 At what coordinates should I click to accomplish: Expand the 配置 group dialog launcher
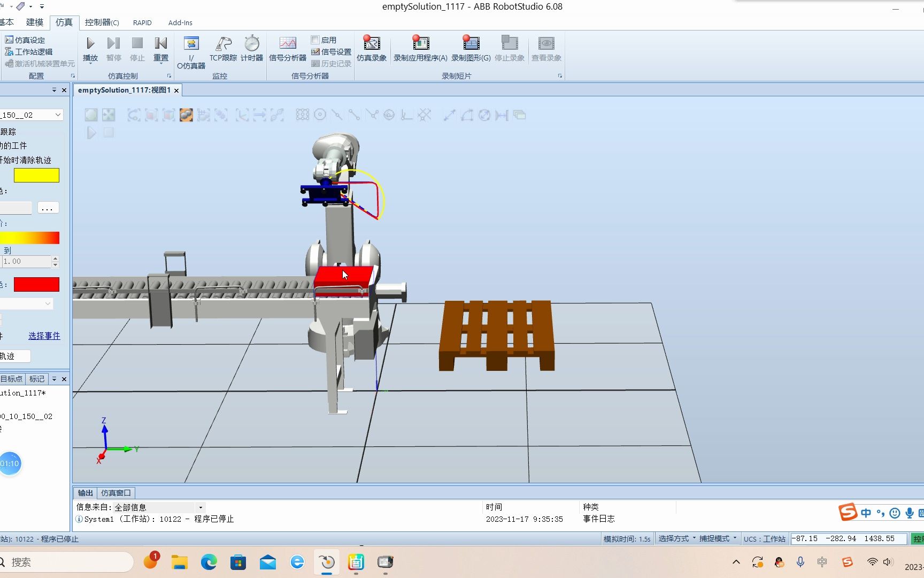pyautogui.click(x=73, y=76)
